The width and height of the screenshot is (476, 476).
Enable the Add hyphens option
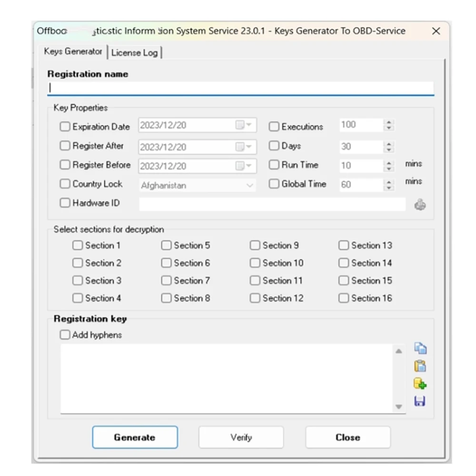pos(65,335)
